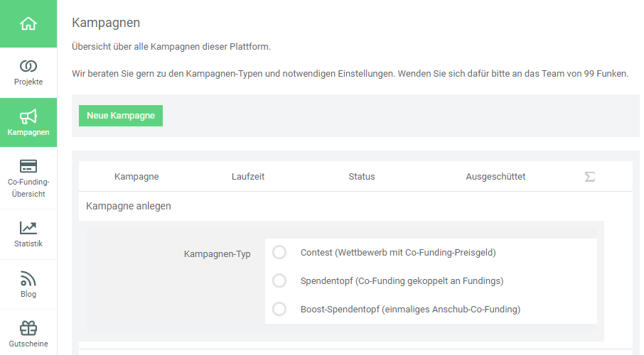The width and height of the screenshot is (644, 355).
Task: Open the Co-Funding-Übersicht card icon
Action: [28, 166]
